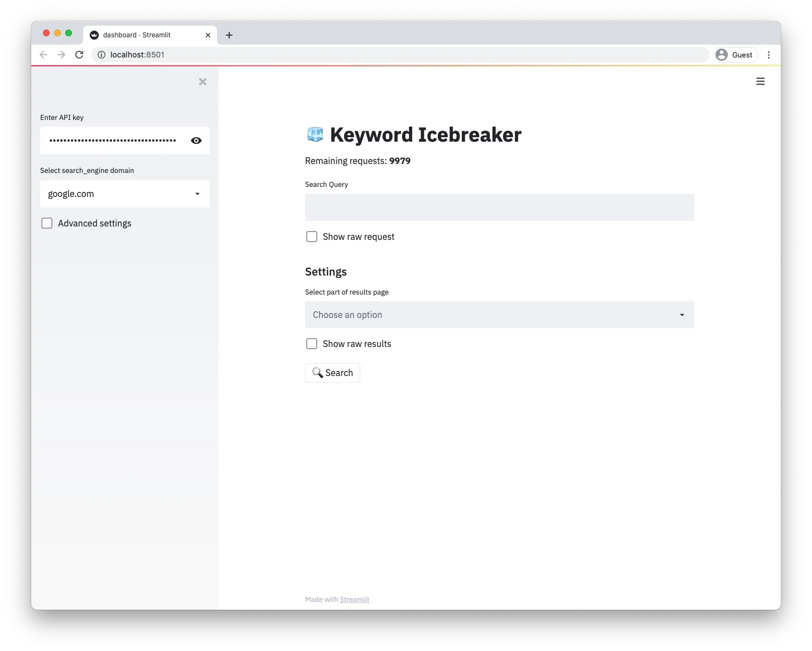Click the browser forward arrow
This screenshot has width=812, height=651.
[x=61, y=55]
